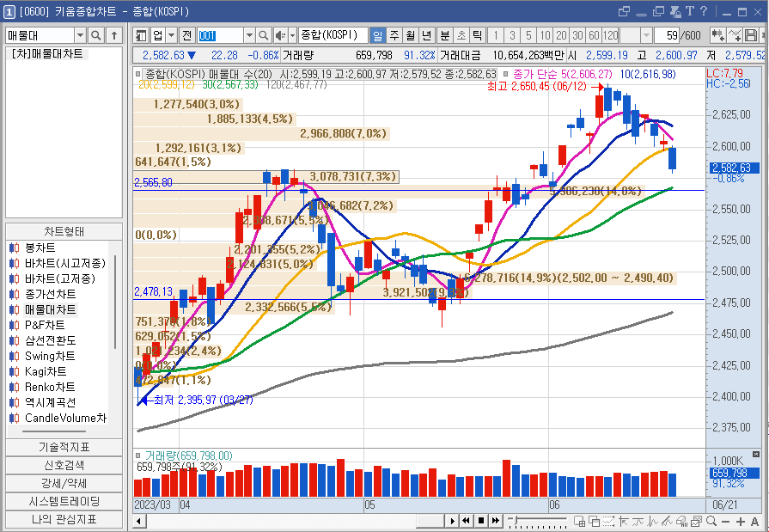
Task: Click the dotted range-select chart icon
Action: click(x=608, y=521)
